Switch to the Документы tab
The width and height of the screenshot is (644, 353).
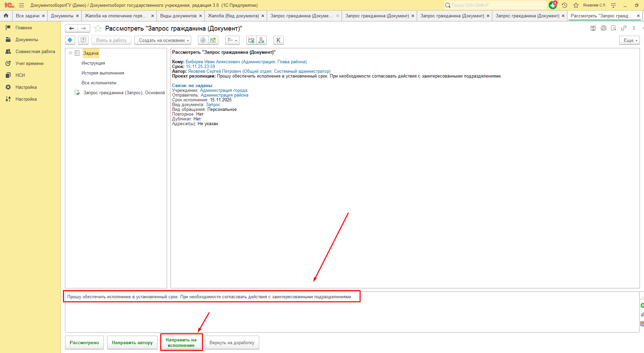point(62,16)
